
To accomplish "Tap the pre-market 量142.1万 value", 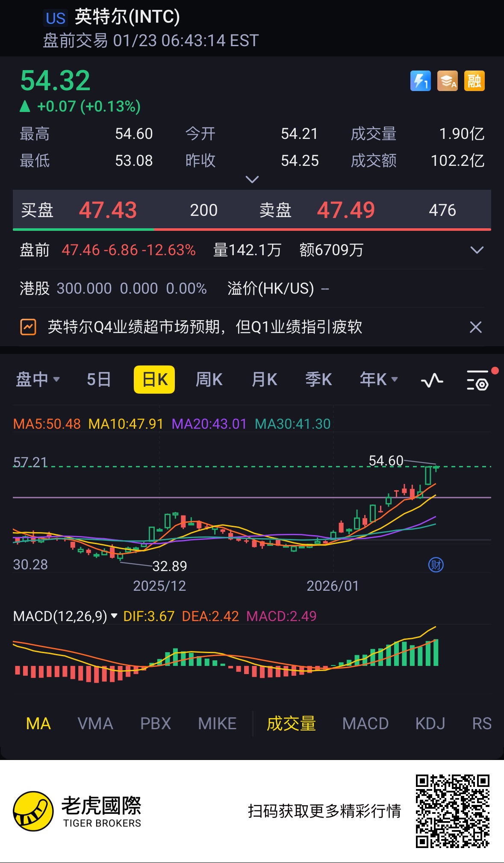I will pos(247,250).
